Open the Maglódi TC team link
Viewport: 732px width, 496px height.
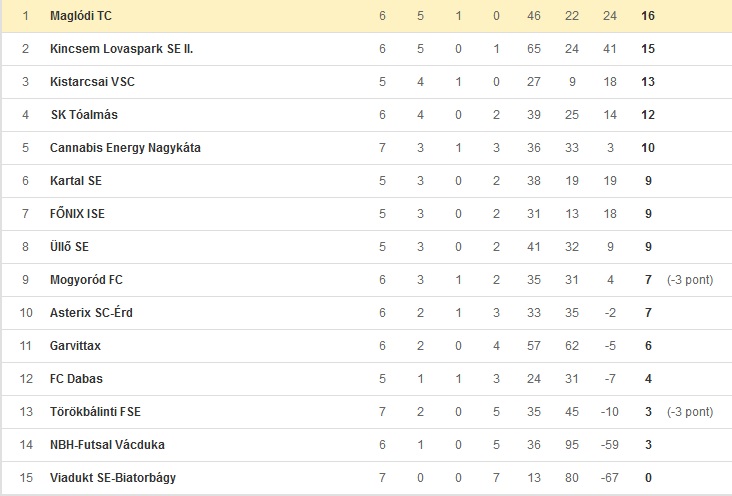coord(81,16)
